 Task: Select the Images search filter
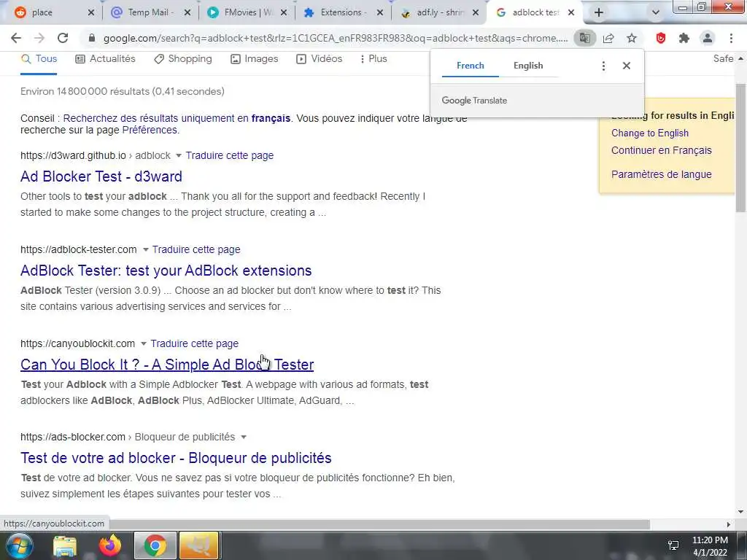255,59
